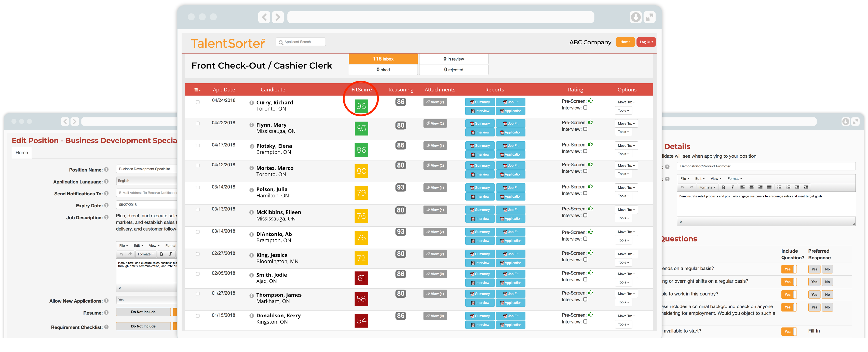
Task: Open View (2) attachments for Flynn, Mary
Action: 435,124
